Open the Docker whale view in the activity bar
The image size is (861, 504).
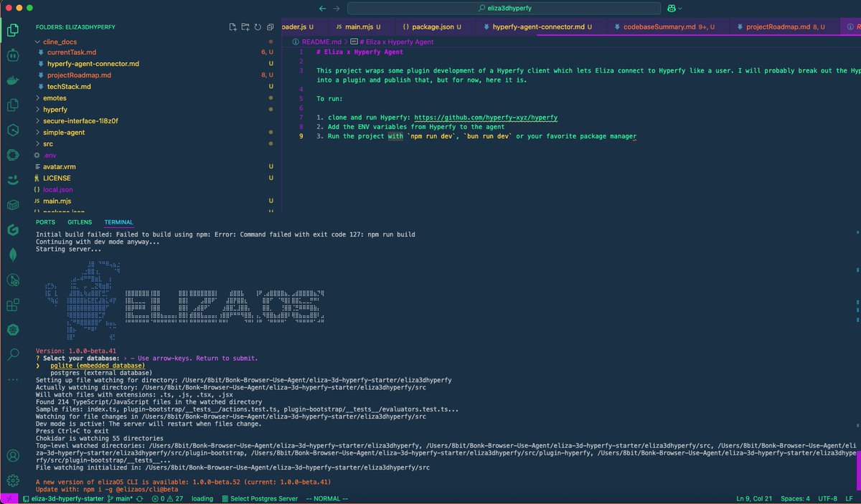tap(12, 80)
